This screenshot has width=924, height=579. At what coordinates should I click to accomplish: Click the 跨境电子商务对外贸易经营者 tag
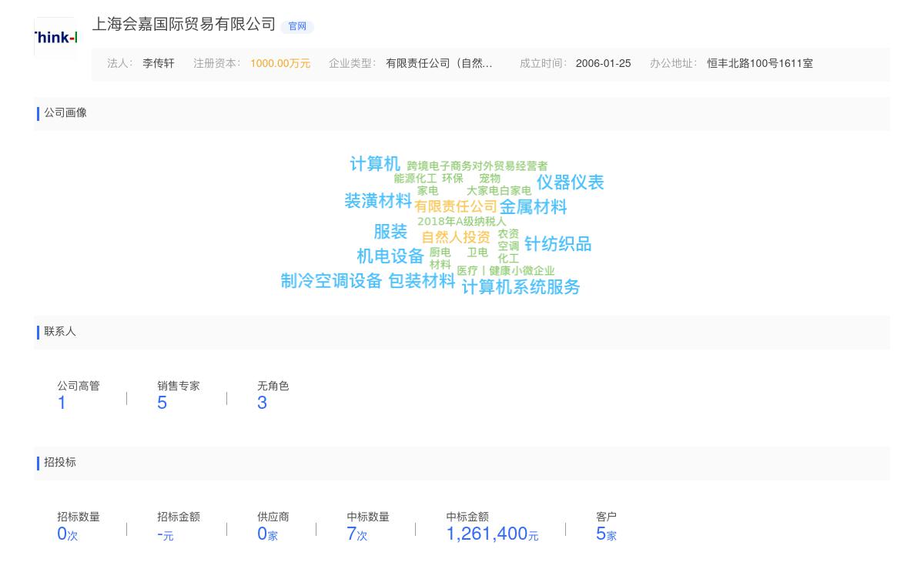[477, 166]
